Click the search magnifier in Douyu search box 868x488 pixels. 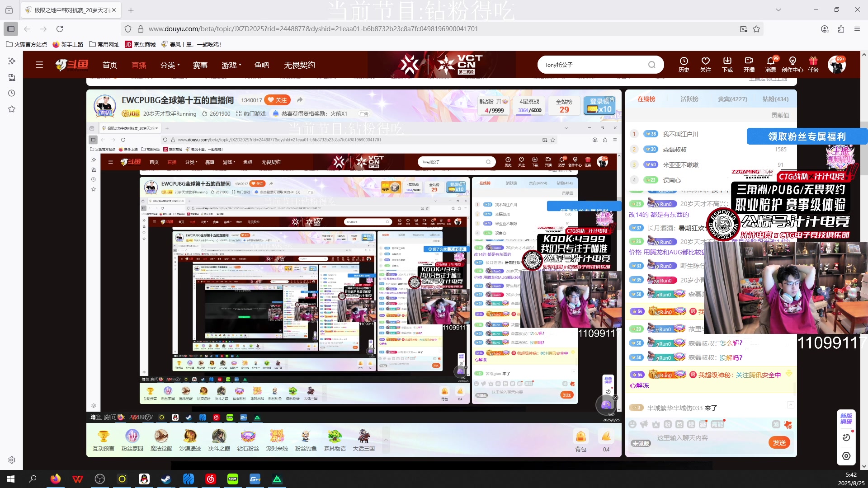click(651, 65)
